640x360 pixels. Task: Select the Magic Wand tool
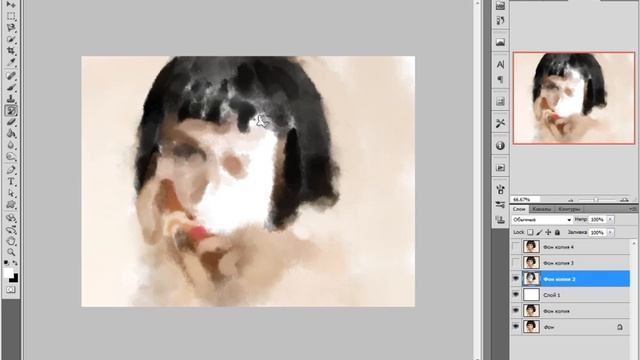pyautogui.click(x=11, y=40)
